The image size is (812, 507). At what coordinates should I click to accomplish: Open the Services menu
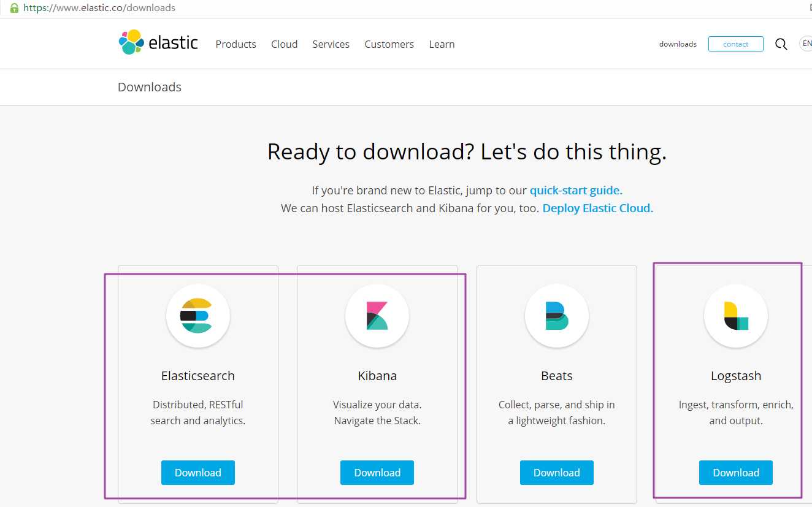[x=331, y=44]
